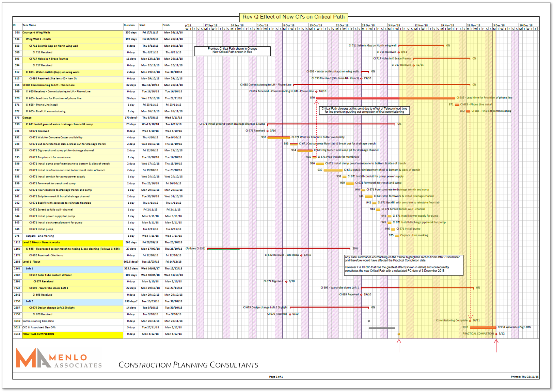Image resolution: width=554 pixels, height=392 pixels.
Task: Click the Finish column header
Action: coord(166,25)
